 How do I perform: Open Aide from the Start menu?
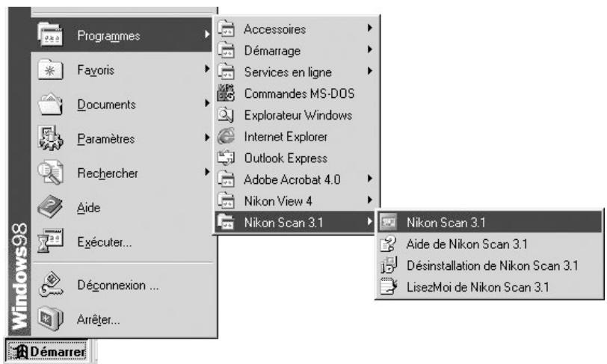pyautogui.click(x=123, y=208)
